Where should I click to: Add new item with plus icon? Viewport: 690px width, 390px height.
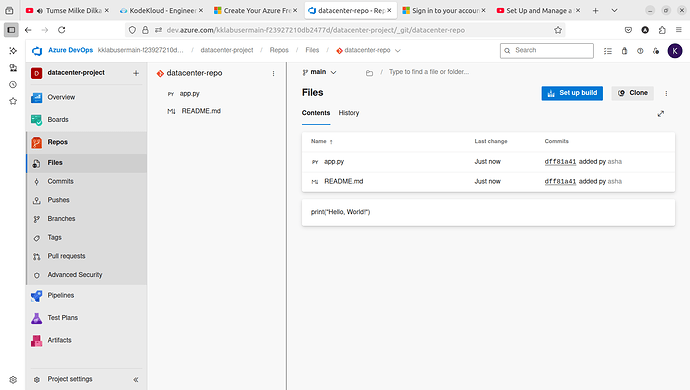click(136, 73)
